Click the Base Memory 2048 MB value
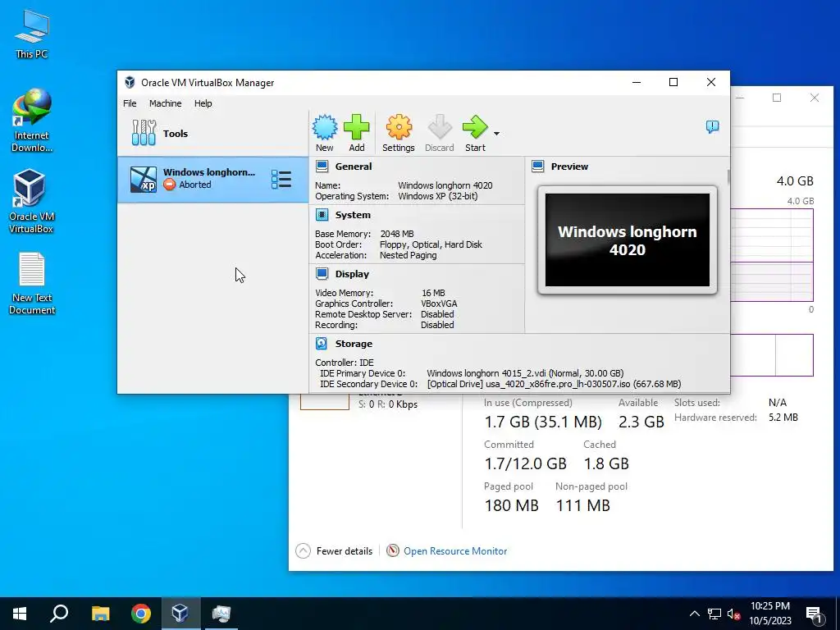840x630 pixels. [x=397, y=234]
